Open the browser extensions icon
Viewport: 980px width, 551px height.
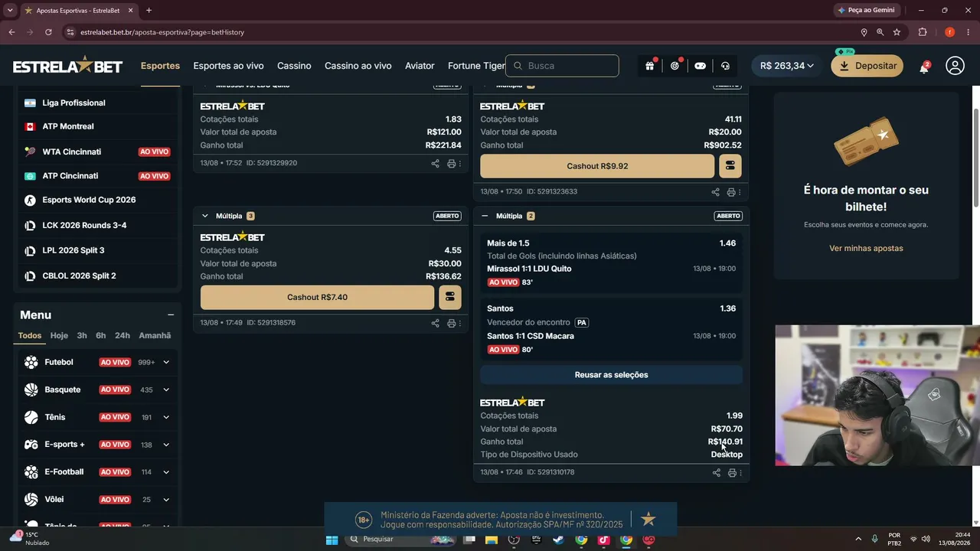click(x=922, y=32)
